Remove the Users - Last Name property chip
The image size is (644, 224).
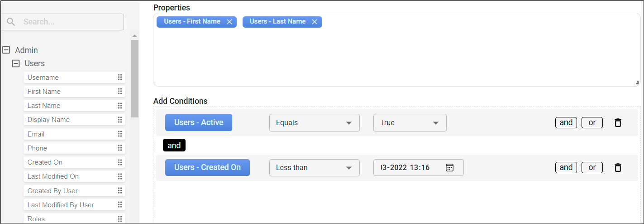[x=315, y=22]
